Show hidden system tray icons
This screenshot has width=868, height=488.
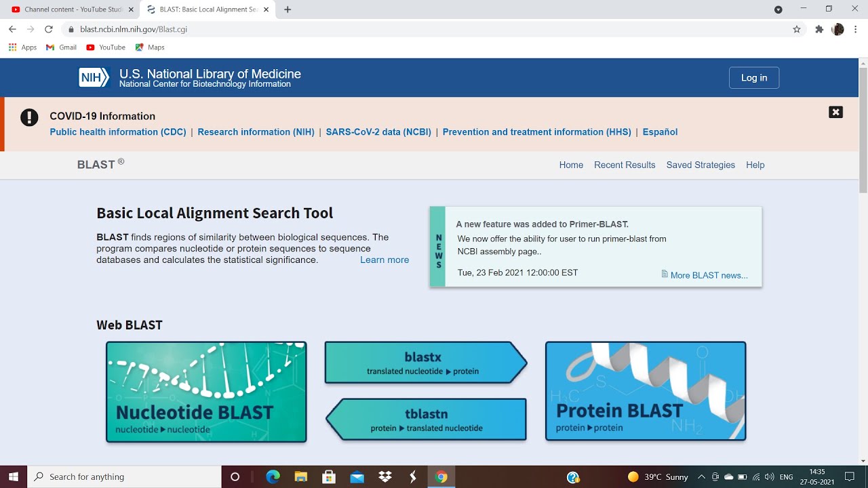click(x=702, y=476)
